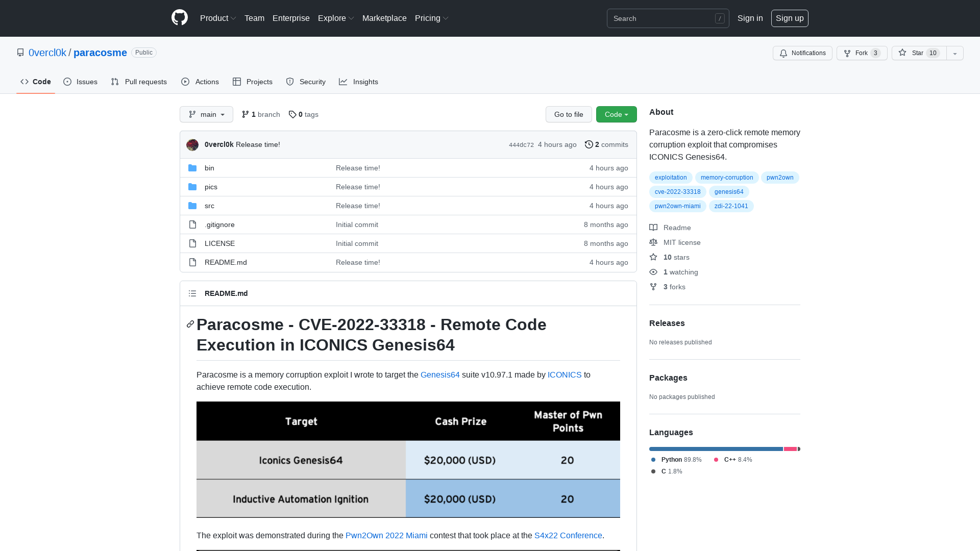Open the Pull requests section
The width and height of the screenshot is (980, 551).
click(138, 82)
